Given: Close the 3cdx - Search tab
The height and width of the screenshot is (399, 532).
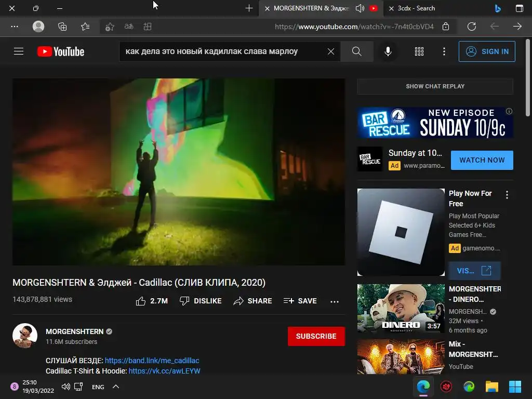Looking at the screenshot, I should point(391,8).
